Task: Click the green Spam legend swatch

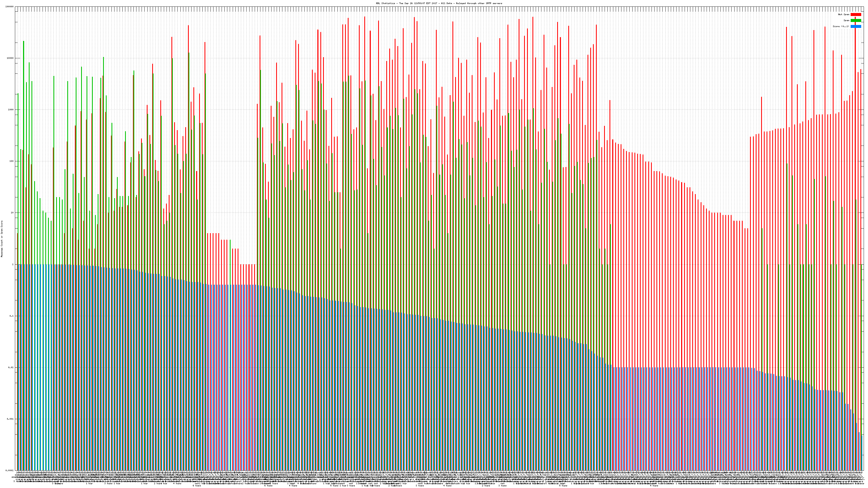Action: [x=856, y=21]
